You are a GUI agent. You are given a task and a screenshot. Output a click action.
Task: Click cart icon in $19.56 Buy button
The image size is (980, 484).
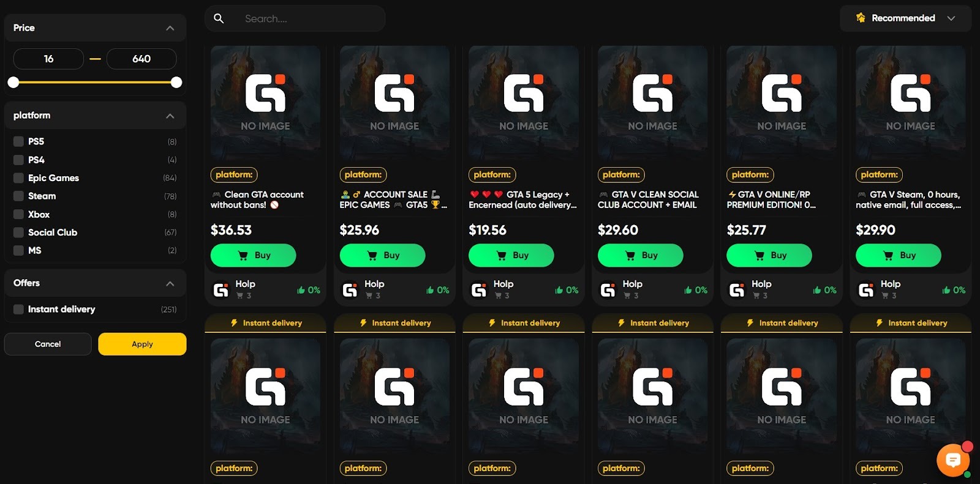501,255
